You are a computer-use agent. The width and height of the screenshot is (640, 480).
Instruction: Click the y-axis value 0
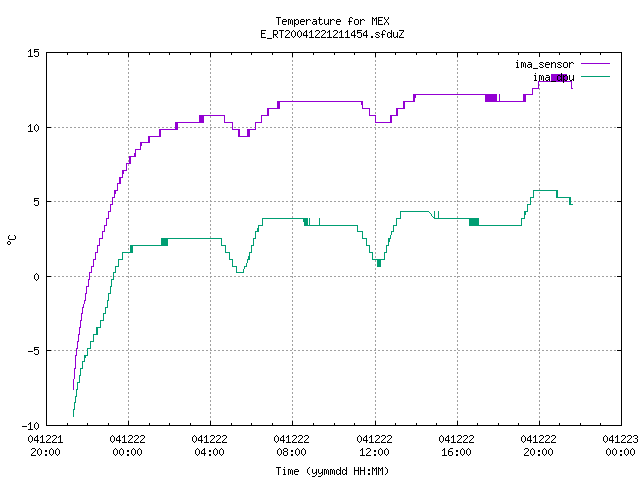point(36,277)
